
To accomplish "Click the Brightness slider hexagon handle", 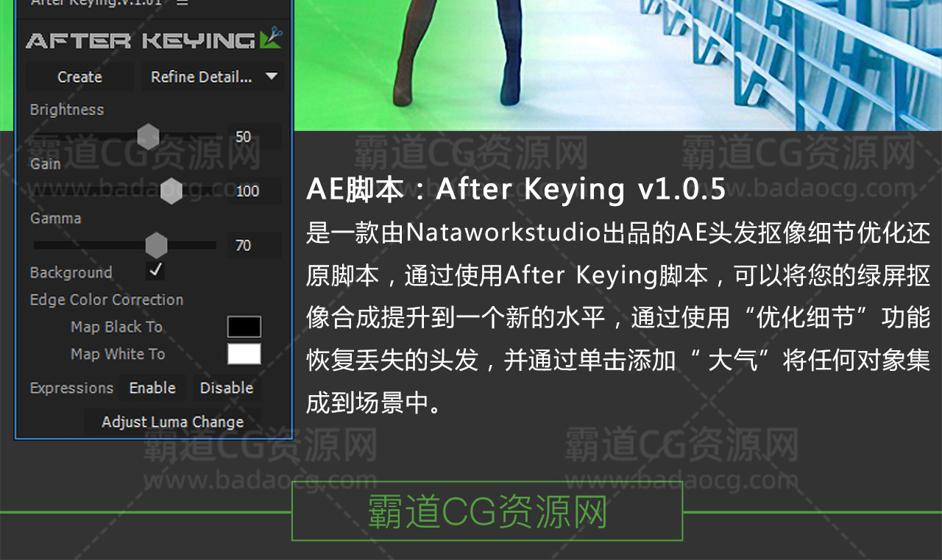I will click(x=149, y=136).
